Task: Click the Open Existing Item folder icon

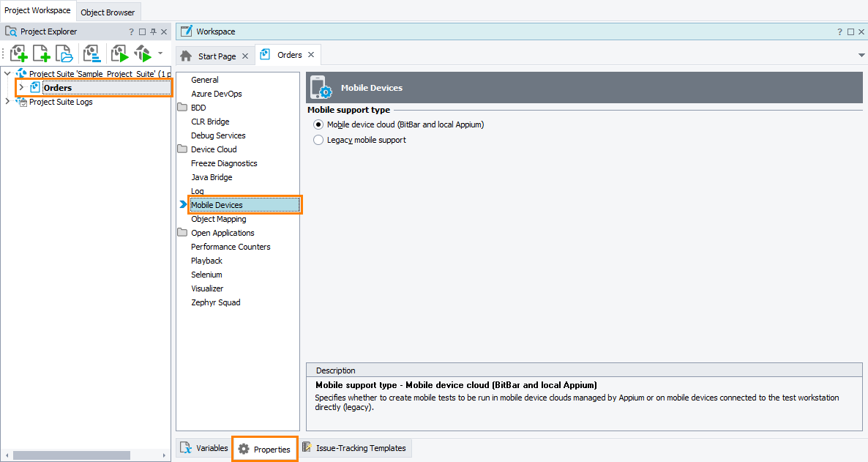Action: click(x=65, y=53)
